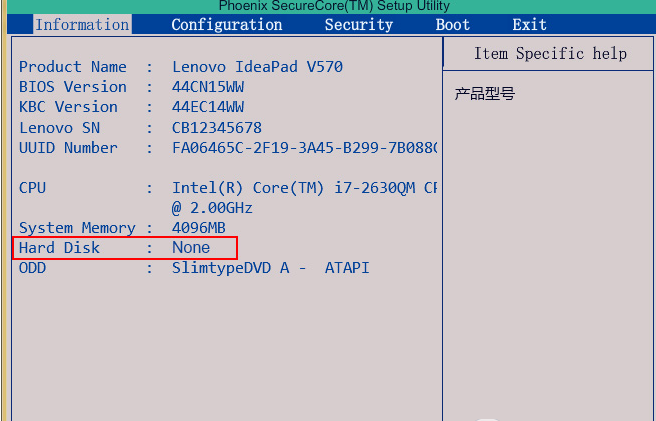Click the UUID Number value
Viewport: 656px width, 421px height.
pyautogui.click(x=305, y=148)
